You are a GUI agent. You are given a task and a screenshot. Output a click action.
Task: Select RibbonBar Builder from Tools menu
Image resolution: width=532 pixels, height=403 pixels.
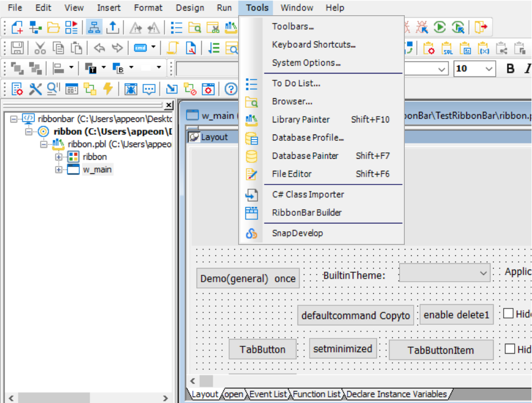306,213
